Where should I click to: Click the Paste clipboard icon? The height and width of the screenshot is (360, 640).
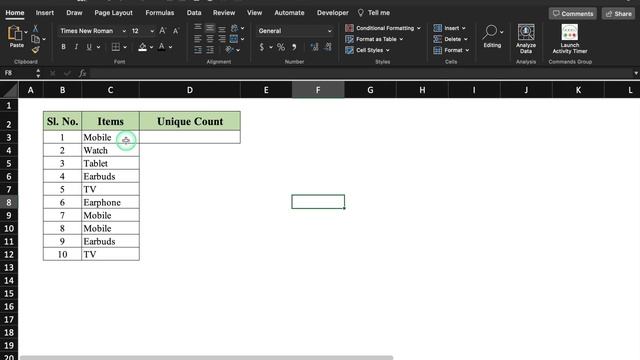tap(15, 33)
